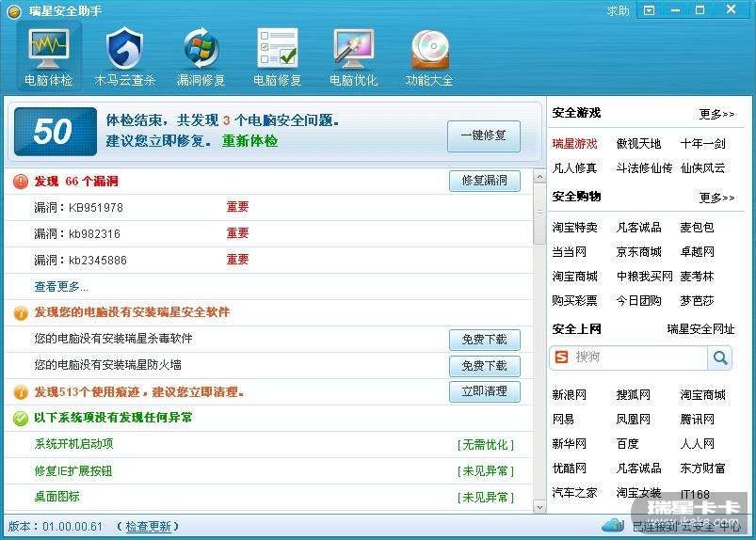Select vulnerability row KB951978
This screenshot has height=540, width=756.
click(x=268, y=208)
